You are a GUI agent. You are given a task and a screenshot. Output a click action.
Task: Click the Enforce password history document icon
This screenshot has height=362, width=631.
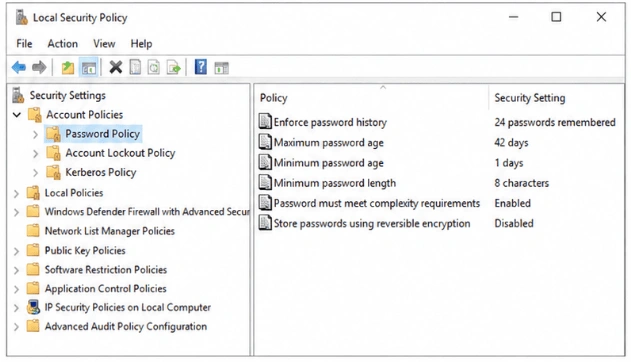point(265,121)
